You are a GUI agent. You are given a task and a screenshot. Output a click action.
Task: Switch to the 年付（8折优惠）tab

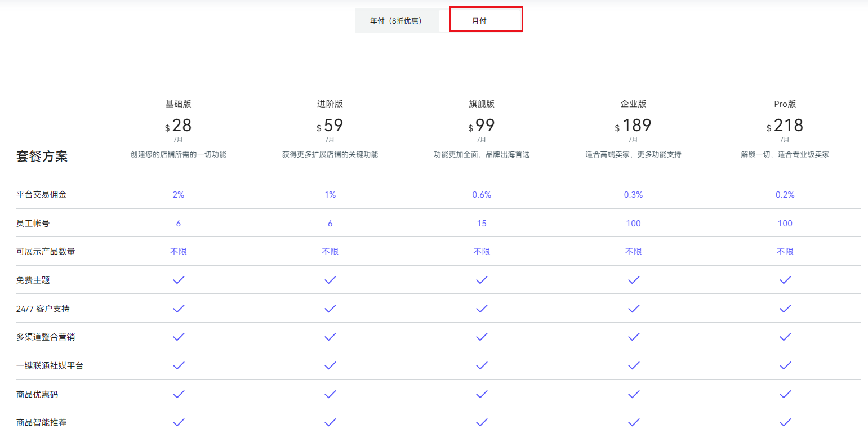coord(397,20)
